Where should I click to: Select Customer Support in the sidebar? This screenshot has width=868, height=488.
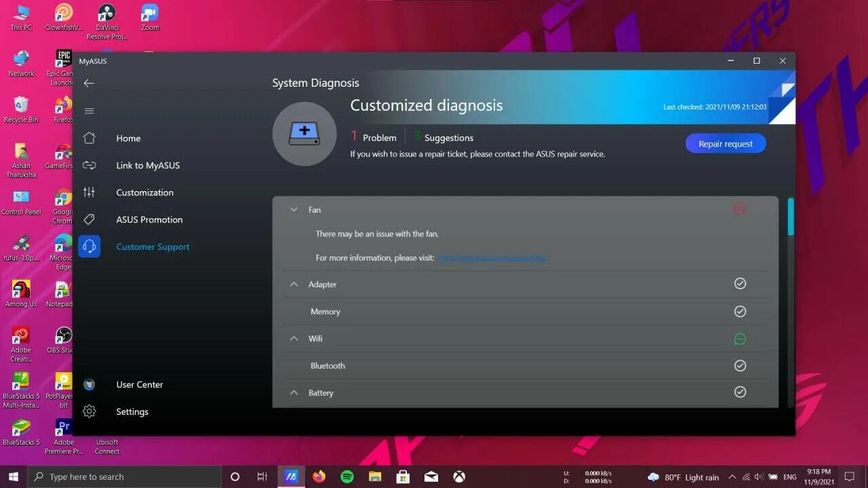click(153, 247)
